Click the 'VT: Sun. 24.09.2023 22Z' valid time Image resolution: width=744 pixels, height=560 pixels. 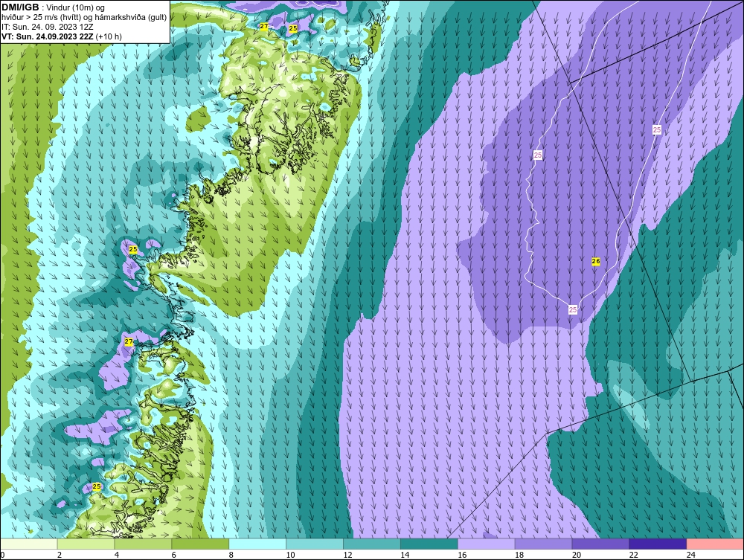pyautogui.click(x=48, y=36)
